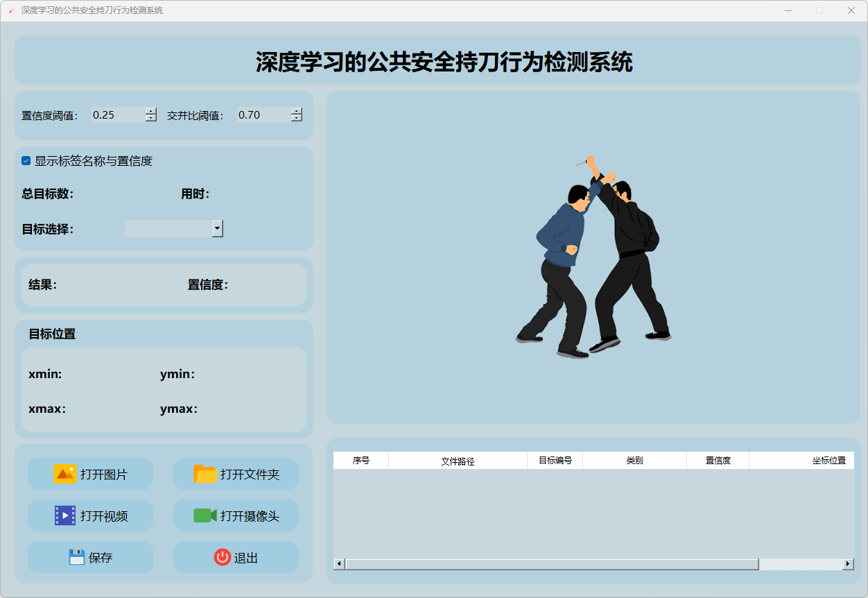
Task: Click the film strip icon on 打开视频
Action: pos(65,515)
